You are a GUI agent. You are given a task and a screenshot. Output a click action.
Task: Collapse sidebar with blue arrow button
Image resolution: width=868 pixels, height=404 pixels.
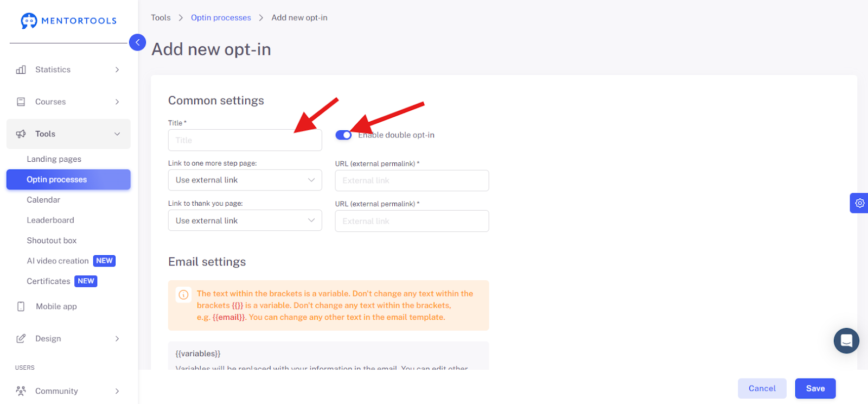tap(137, 42)
